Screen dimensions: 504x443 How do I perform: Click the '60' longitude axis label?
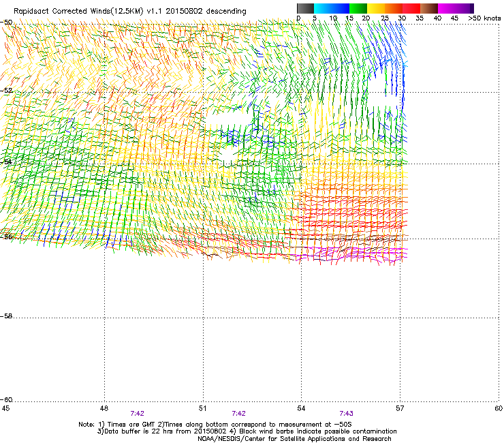(x=499, y=408)
